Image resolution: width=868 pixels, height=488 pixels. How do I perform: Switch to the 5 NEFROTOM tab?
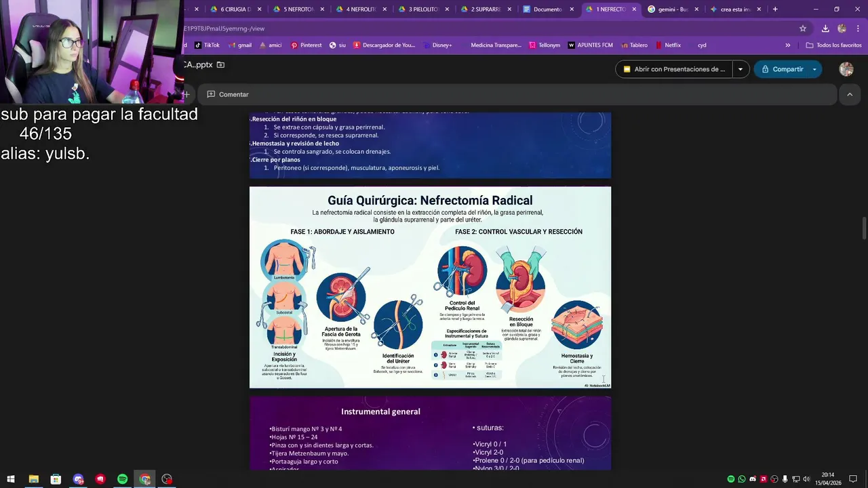294,9
